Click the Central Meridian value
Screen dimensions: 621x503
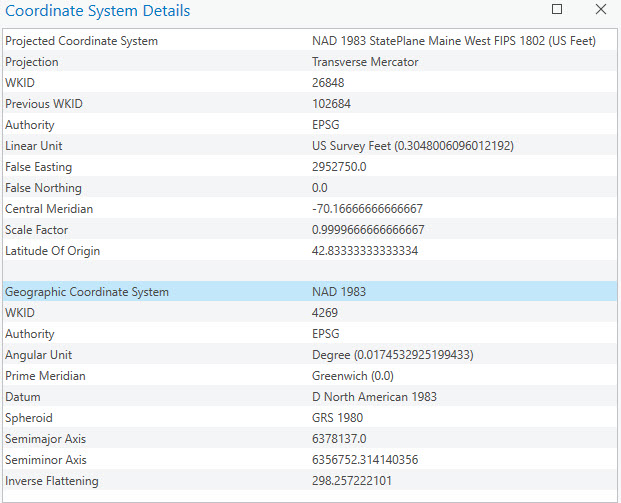click(x=367, y=209)
